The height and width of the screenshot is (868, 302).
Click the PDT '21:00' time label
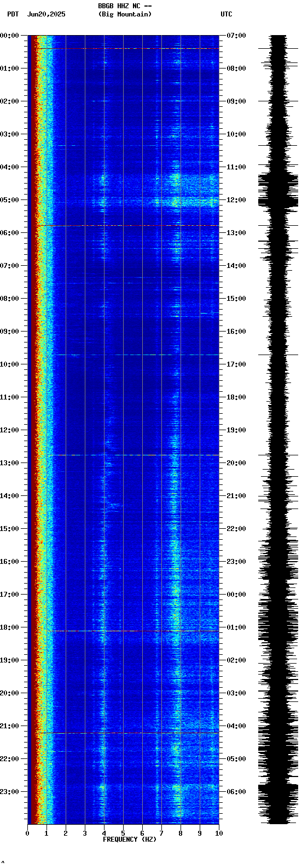(9, 726)
